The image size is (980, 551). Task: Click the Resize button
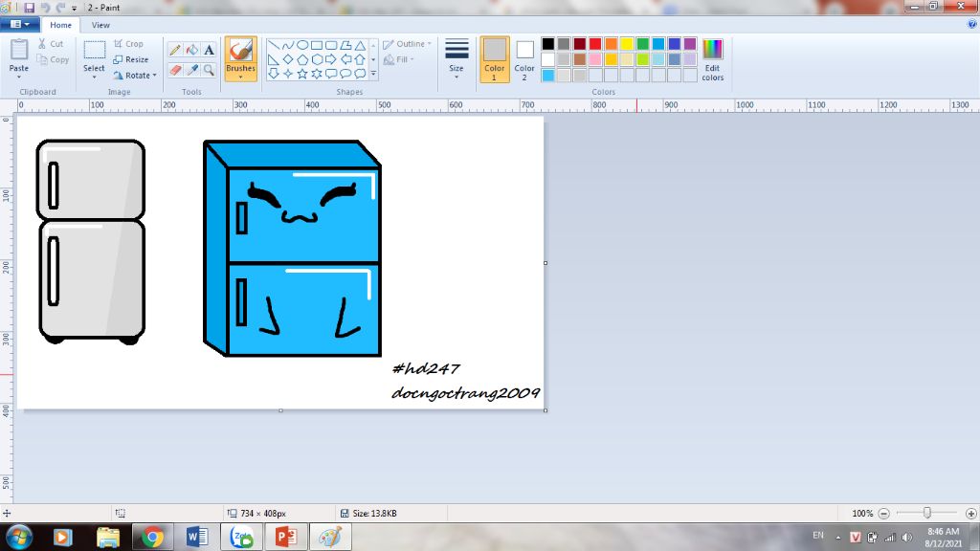pos(130,59)
